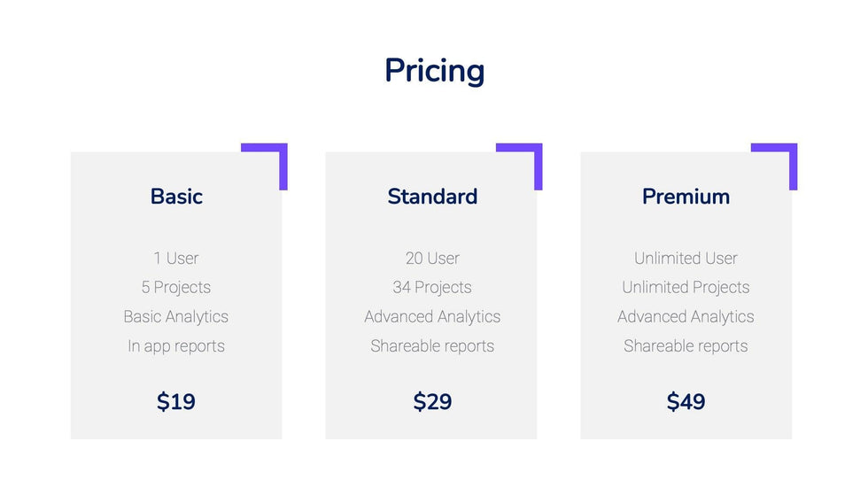Select the "Basic Analytics" text
868x488 pixels.
tap(176, 317)
